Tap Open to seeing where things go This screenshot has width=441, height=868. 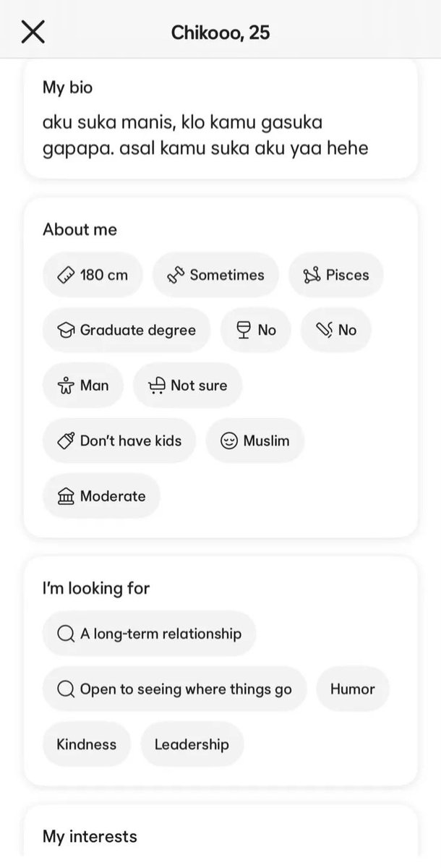(x=175, y=689)
